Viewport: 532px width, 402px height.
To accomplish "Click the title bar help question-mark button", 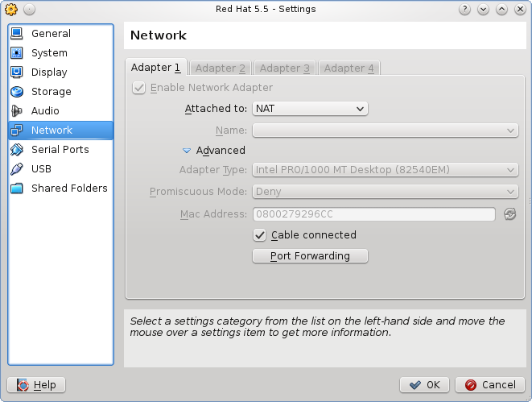I will tap(464, 9).
